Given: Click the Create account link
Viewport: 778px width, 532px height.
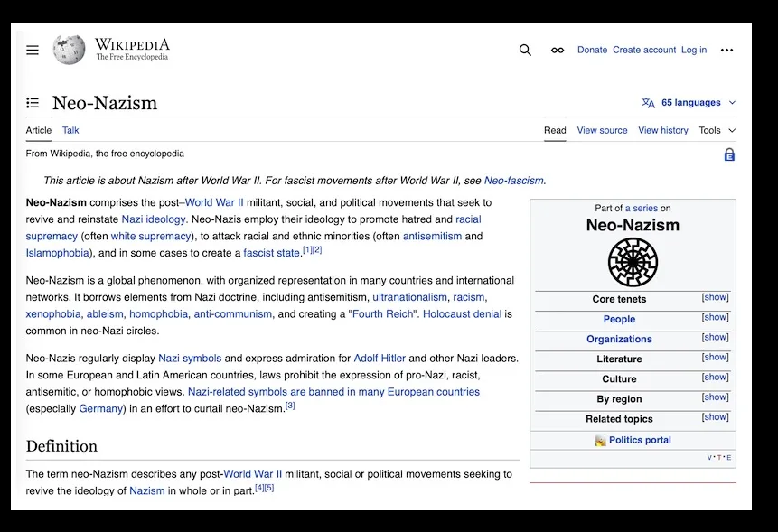Looking at the screenshot, I should pyautogui.click(x=644, y=50).
